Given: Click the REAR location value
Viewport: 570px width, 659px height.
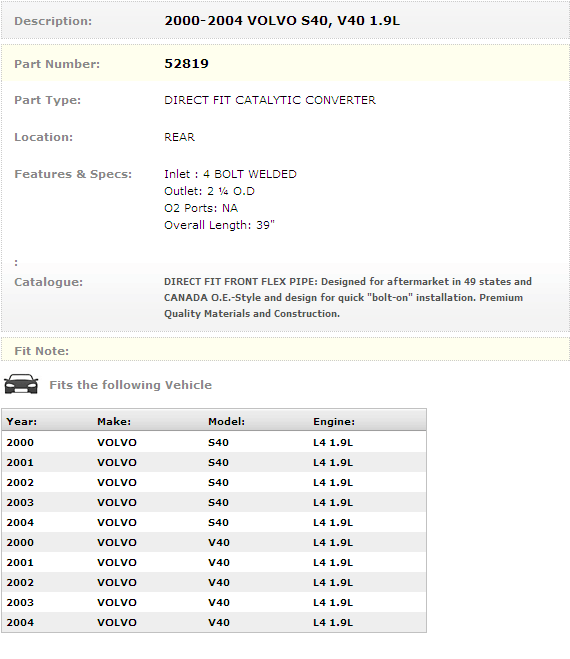Looking at the screenshot, I should click(x=179, y=137).
